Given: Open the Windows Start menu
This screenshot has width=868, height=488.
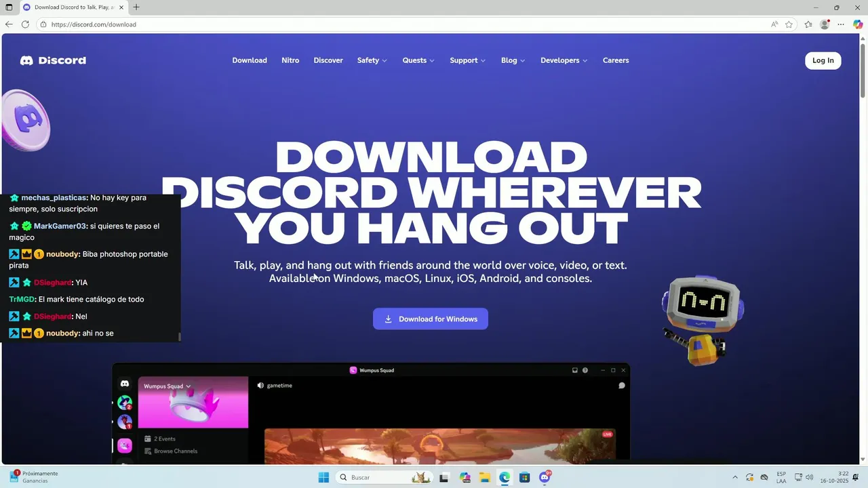Looking at the screenshot, I should [x=324, y=478].
